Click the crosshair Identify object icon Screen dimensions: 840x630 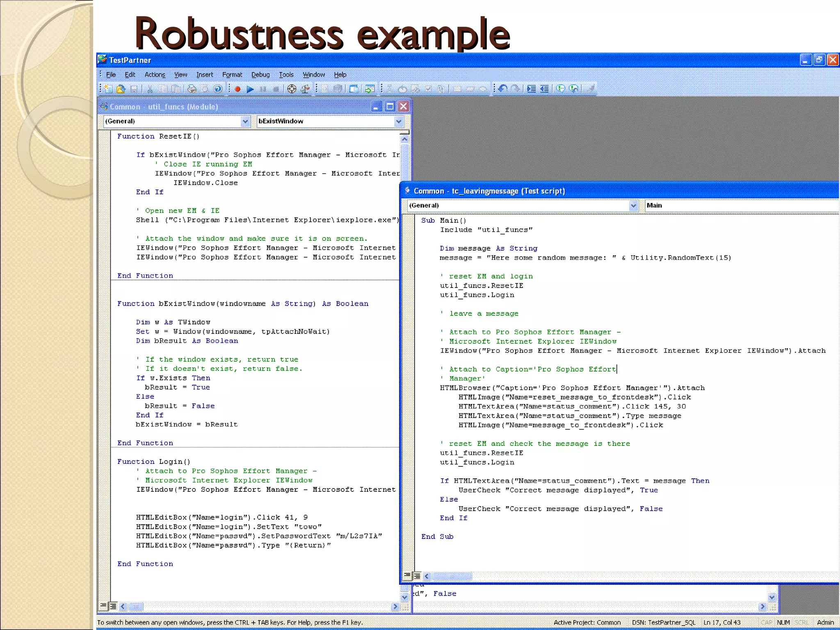(292, 89)
